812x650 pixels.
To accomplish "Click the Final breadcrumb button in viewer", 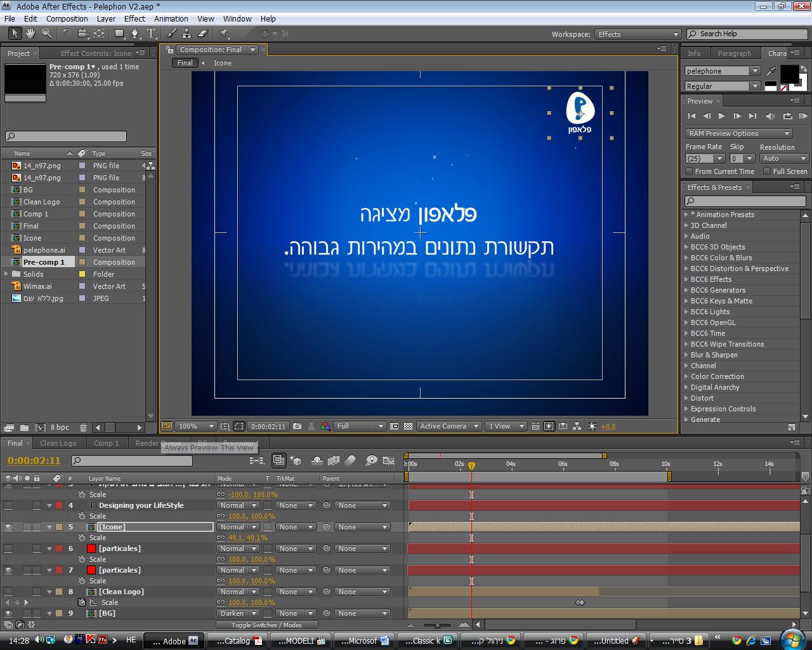I will click(185, 63).
